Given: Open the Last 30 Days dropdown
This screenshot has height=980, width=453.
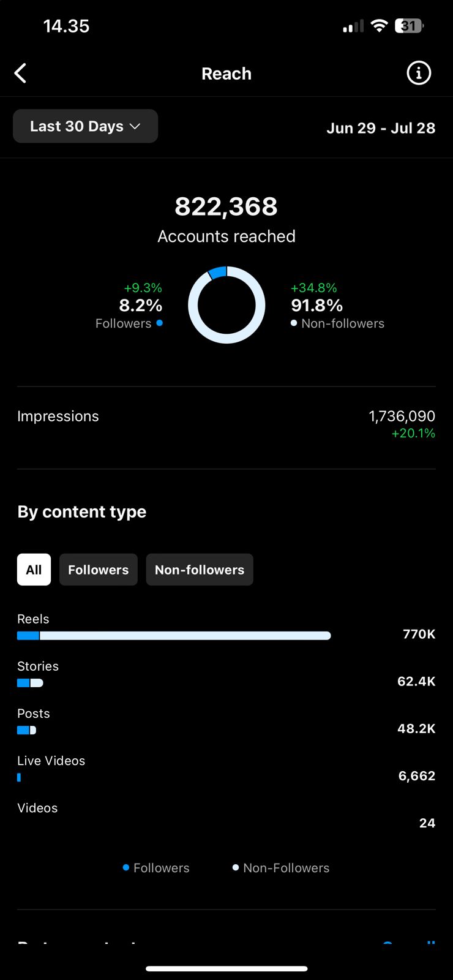Looking at the screenshot, I should point(85,126).
